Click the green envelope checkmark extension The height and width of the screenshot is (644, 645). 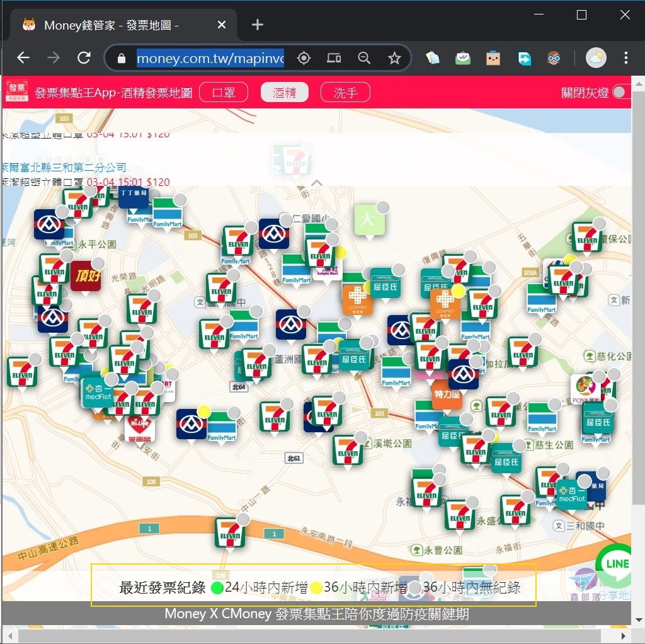click(463, 58)
